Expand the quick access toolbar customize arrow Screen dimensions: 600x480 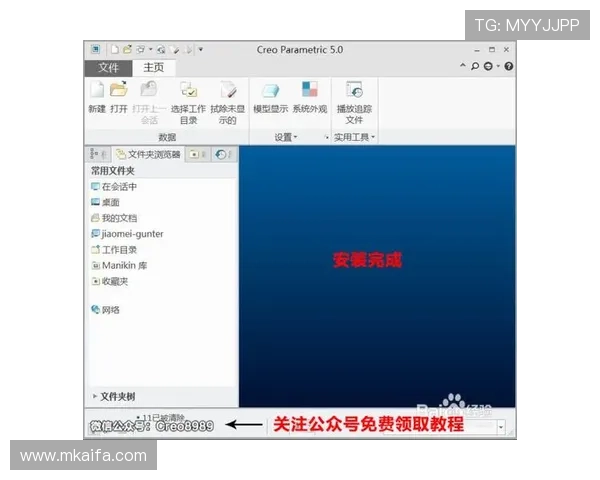pos(201,49)
